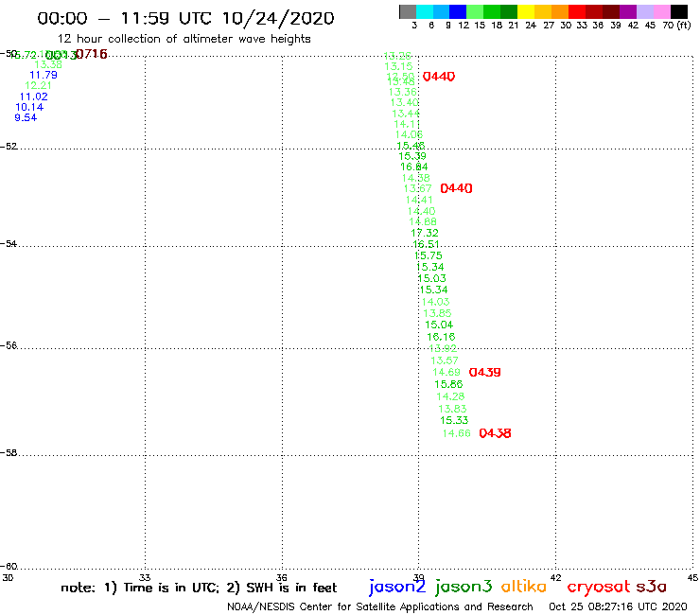Image resolution: width=700 pixels, height=615 pixels.
Task: Click the orange 27-30 ft legend swatch
Action: click(560, 11)
